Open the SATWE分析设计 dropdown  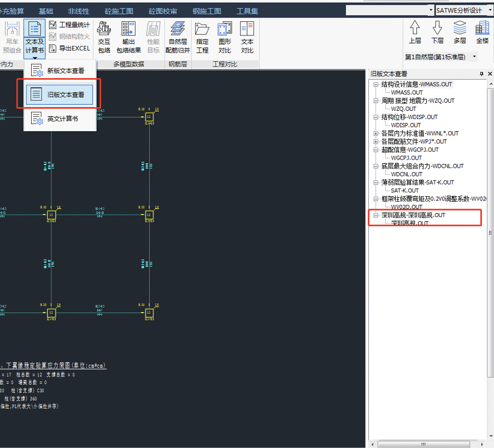pos(490,9)
